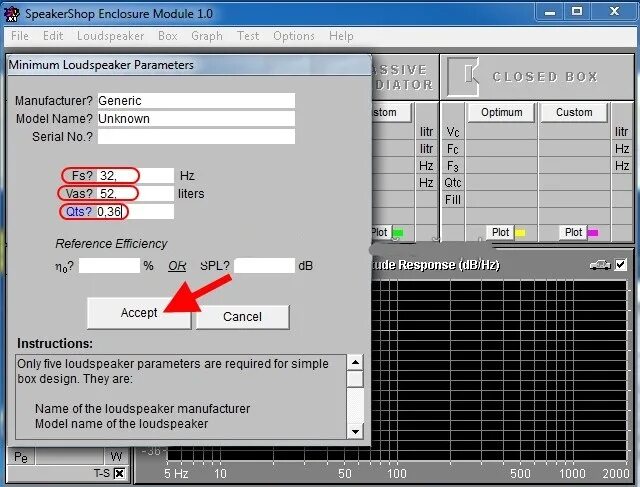Screen dimensions: 640x487
Task: Click the Serial No. input field
Action: (x=196, y=137)
